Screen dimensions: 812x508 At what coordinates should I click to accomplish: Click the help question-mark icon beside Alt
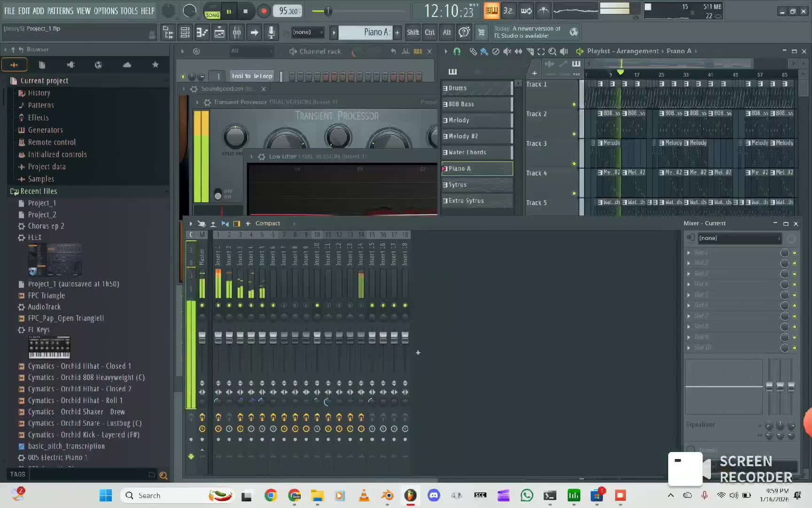click(x=464, y=32)
